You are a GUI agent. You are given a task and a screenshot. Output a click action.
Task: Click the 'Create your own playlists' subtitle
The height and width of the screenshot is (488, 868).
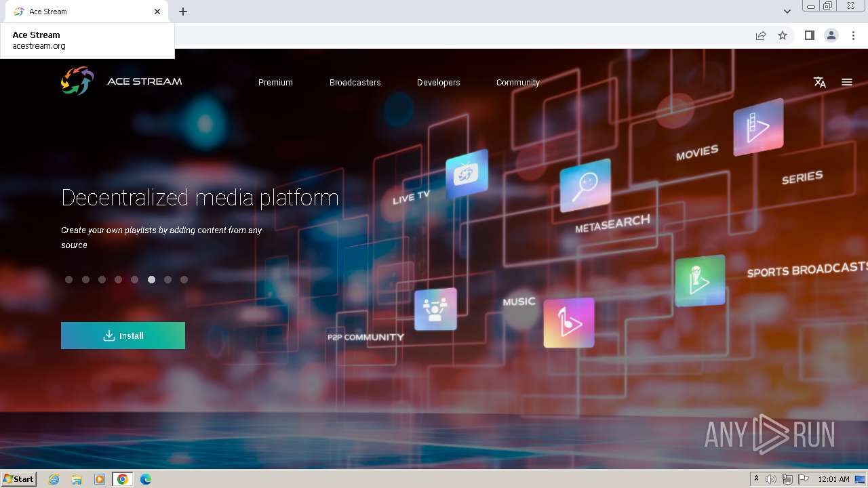(x=161, y=237)
